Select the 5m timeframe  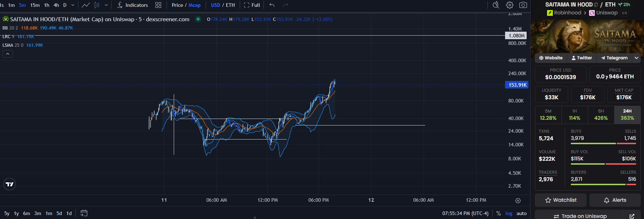[22, 5]
